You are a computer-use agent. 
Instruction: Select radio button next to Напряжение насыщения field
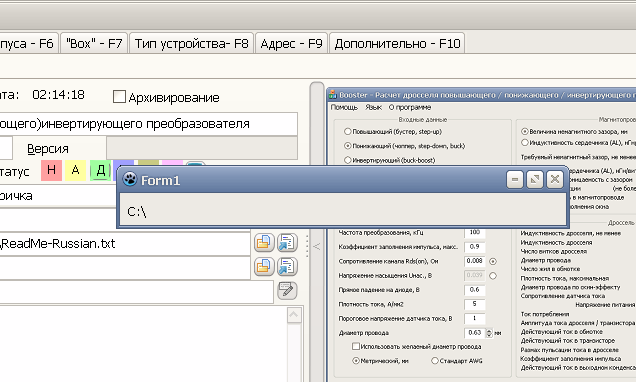coord(493,276)
